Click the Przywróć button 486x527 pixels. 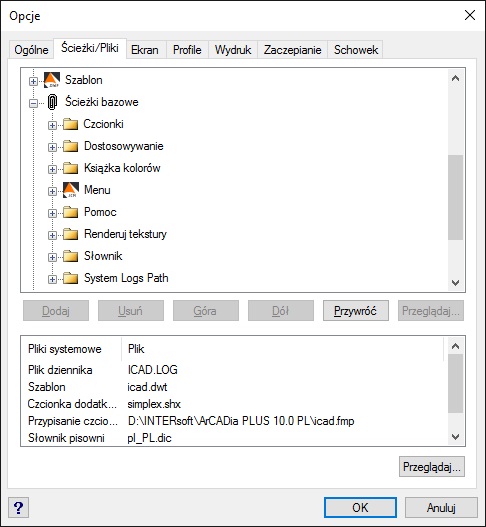click(356, 311)
